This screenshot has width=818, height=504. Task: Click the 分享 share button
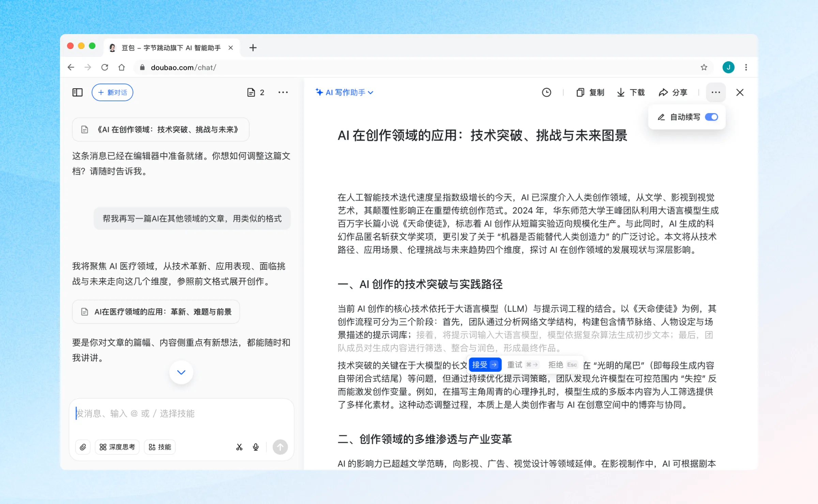[673, 92]
